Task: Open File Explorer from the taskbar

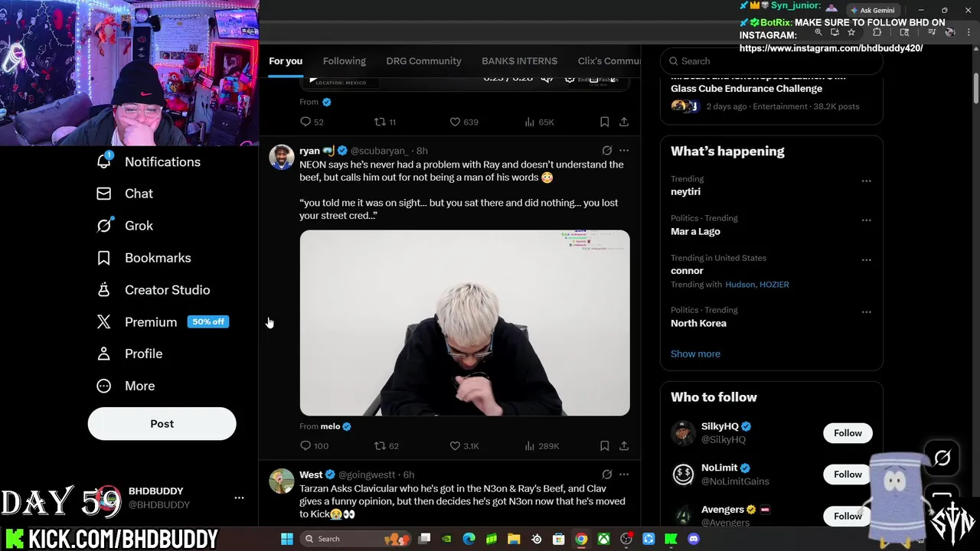Action: point(514,539)
